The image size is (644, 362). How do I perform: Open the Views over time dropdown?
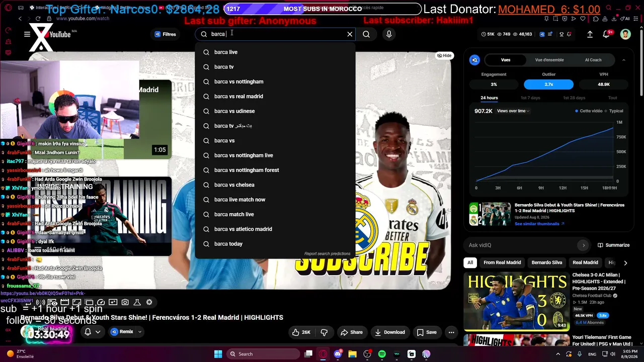[513, 111]
